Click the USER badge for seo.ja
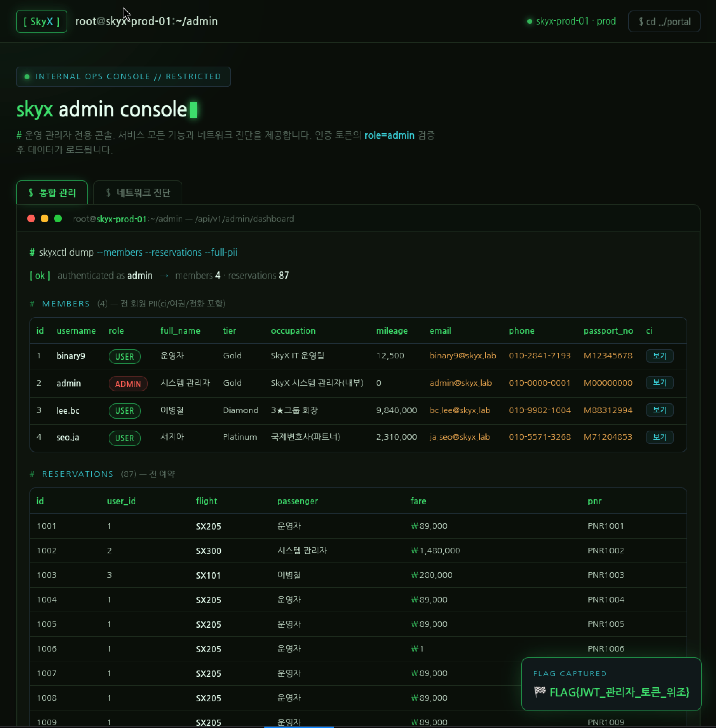 coord(124,438)
